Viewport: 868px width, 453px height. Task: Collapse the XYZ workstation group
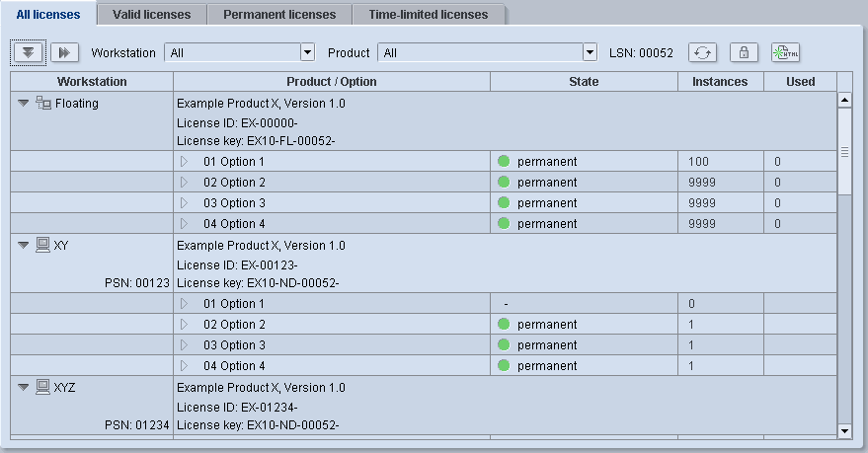pos(24,387)
